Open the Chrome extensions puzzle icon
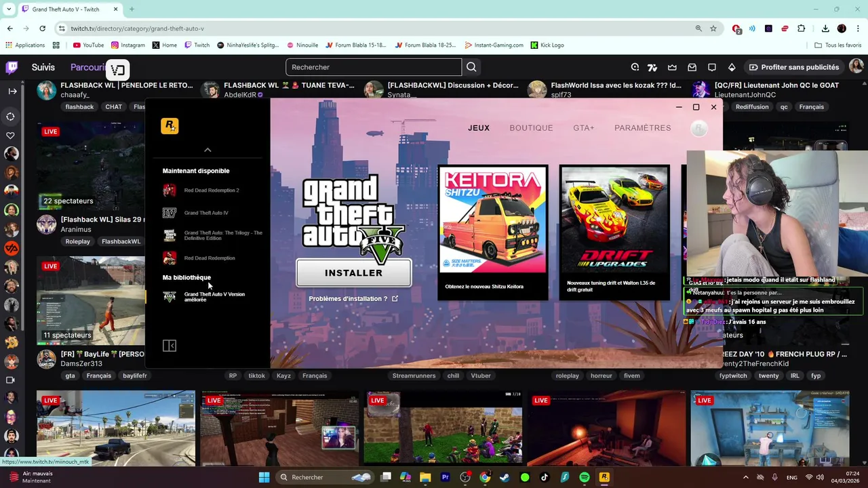The height and width of the screenshot is (488, 868). click(x=801, y=28)
